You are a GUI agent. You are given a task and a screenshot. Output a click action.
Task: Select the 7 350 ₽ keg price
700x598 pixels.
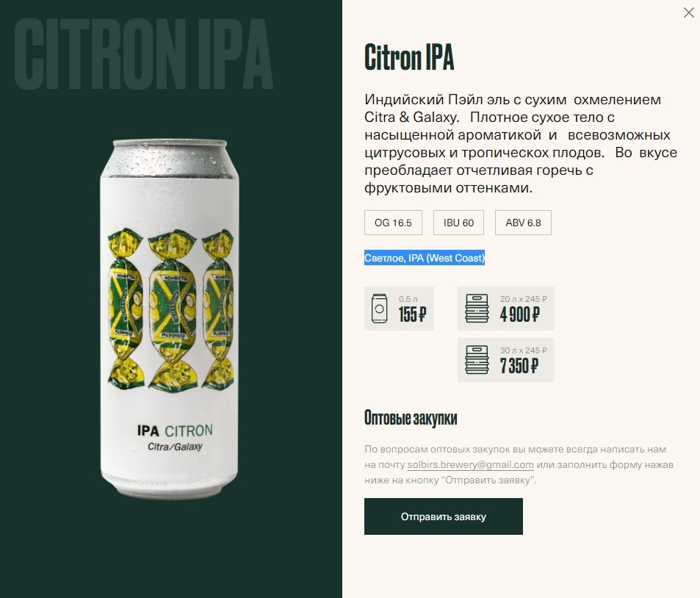(x=519, y=366)
